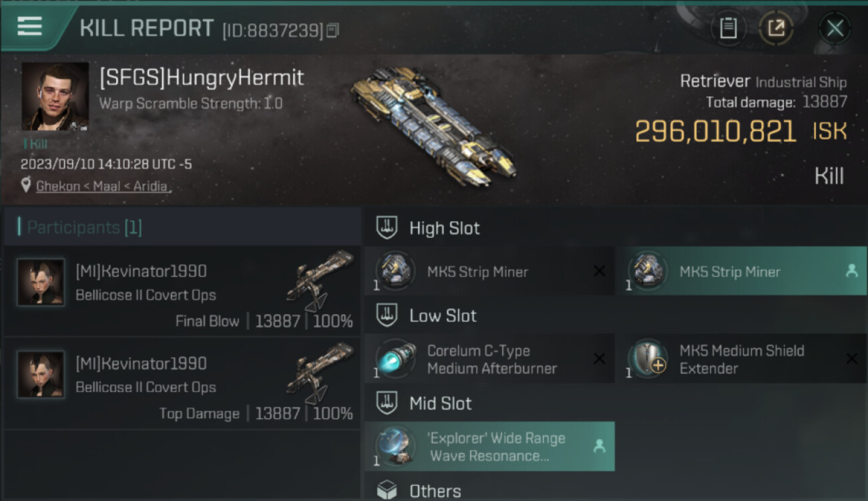Viewport: 868px width, 501px height.
Task: Click the Others section cube icon
Action: [x=387, y=490]
